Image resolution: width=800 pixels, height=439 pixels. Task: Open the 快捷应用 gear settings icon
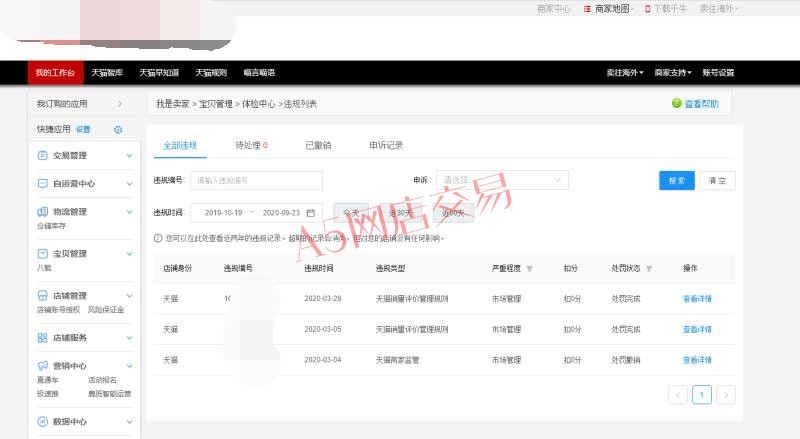click(118, 130)
